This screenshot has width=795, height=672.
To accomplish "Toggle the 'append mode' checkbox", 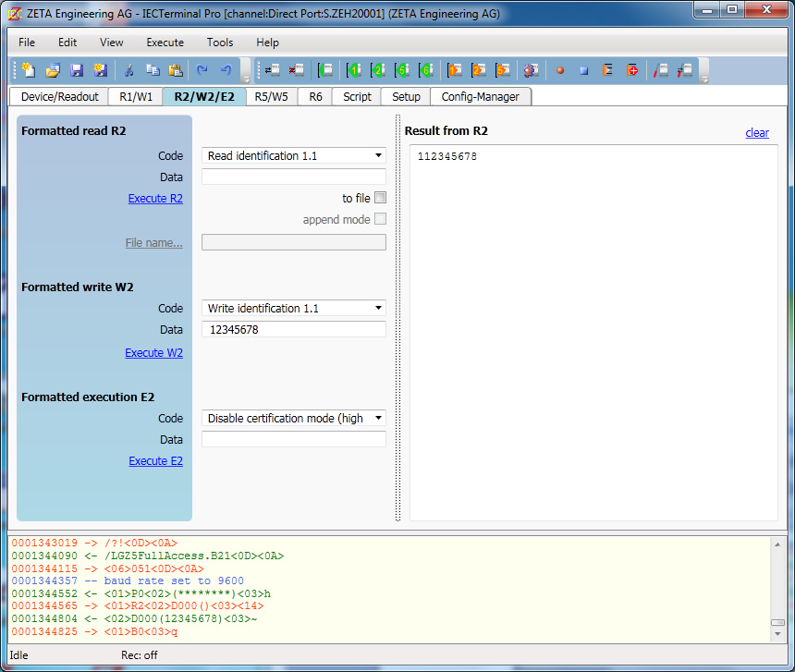I will (x=380, y=219).
